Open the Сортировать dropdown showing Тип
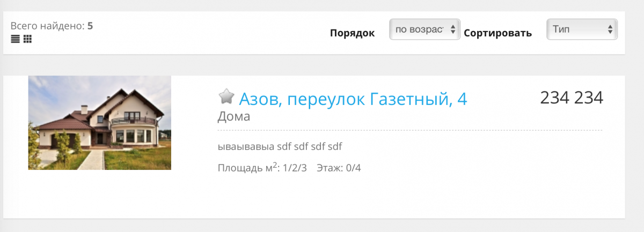This screenshot has width=644, height=232. [582, 29]
